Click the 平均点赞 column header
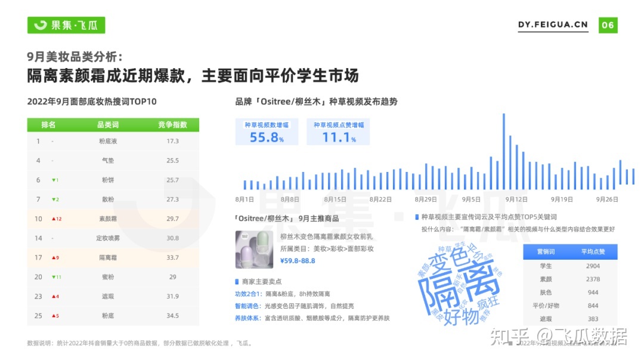 (593, 251)
